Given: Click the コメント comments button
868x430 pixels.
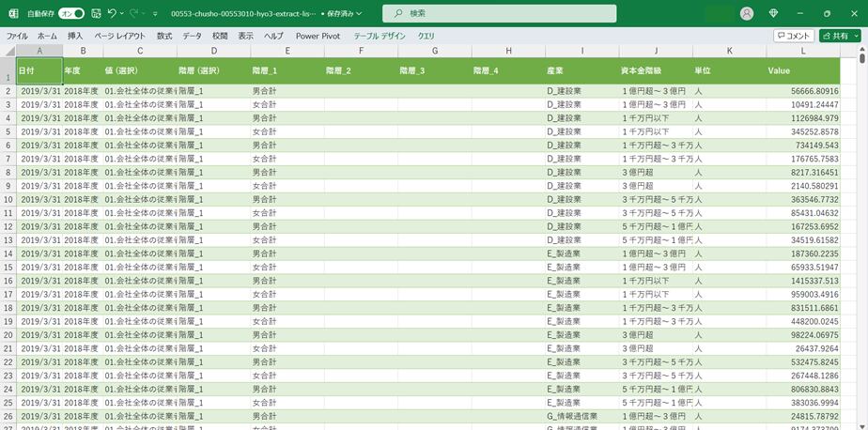Looking at the screenshot, I should 794,36.
